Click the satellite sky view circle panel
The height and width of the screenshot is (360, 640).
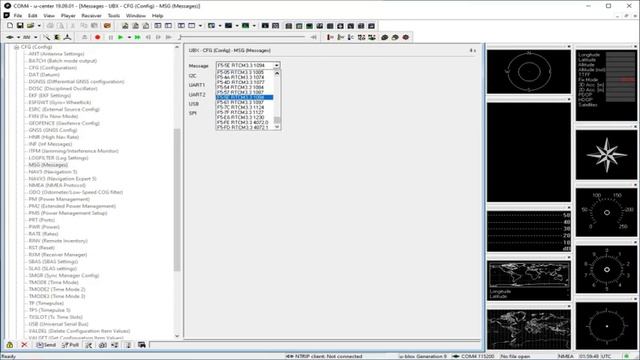tap(529, 72)
